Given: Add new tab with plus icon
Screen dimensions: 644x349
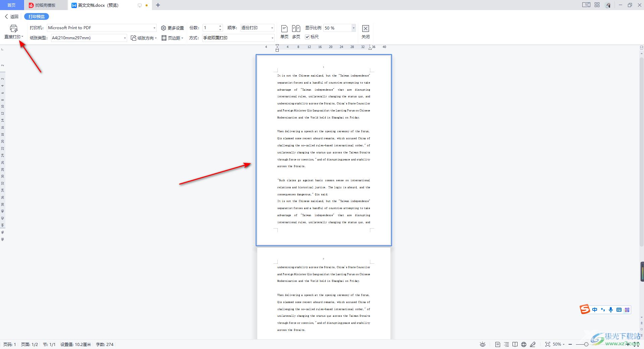Looking at the screenshot, I should (x=158, y=5).
